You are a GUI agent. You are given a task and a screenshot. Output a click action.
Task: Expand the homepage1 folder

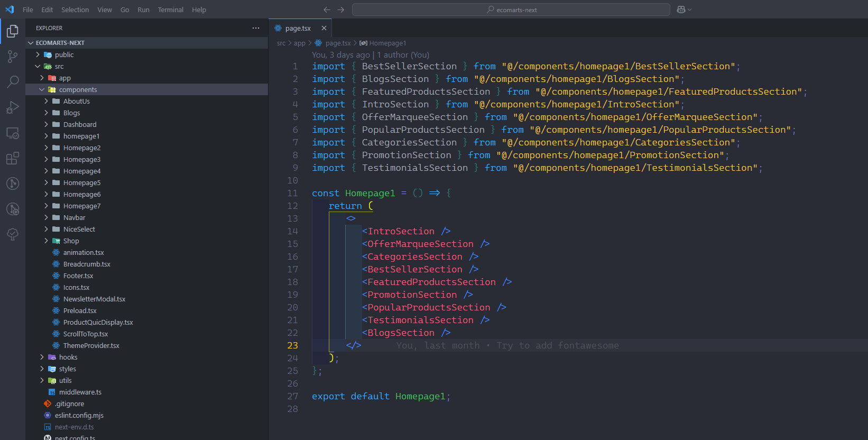tap(81, 136)
